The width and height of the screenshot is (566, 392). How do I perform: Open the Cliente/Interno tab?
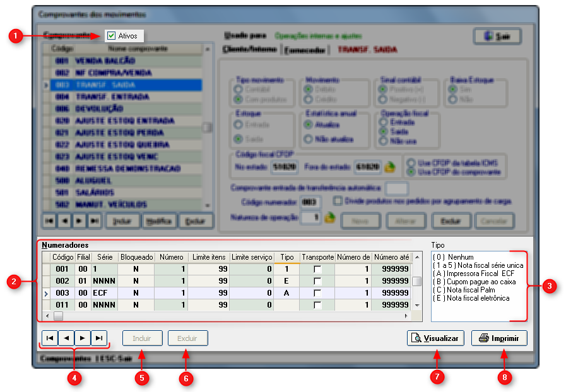point(250,49)
